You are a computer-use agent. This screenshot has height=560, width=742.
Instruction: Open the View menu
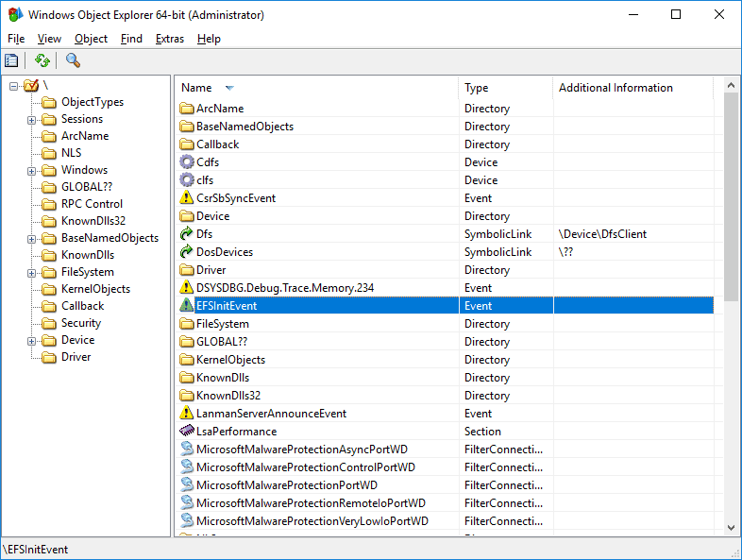49,39
